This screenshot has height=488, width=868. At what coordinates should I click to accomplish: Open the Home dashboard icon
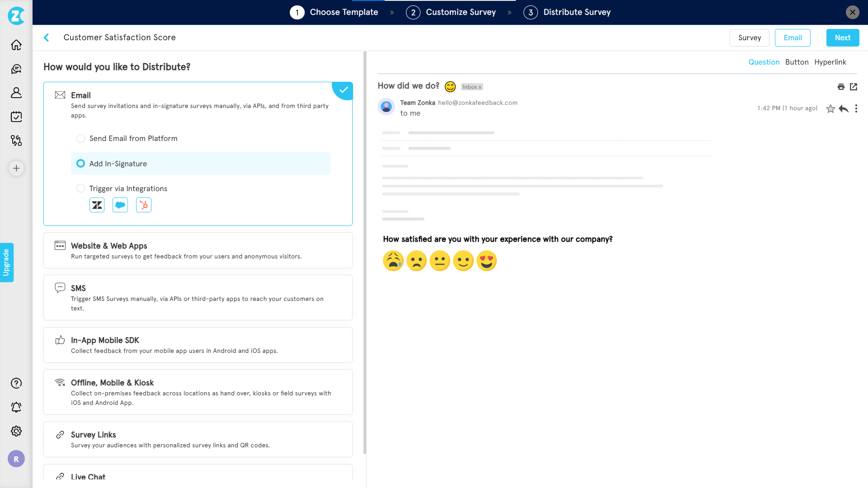[16, 45]
